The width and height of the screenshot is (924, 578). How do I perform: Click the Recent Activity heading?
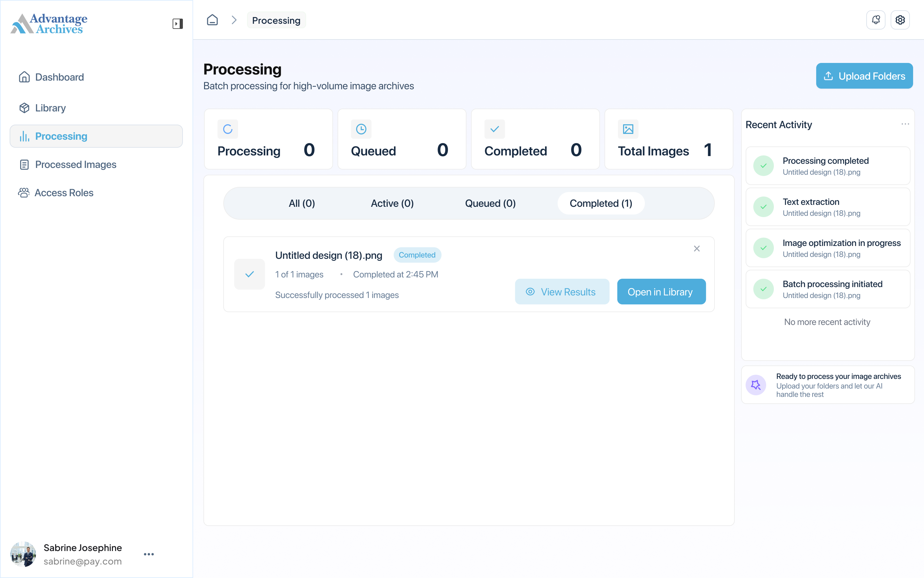tap(779, 125)
